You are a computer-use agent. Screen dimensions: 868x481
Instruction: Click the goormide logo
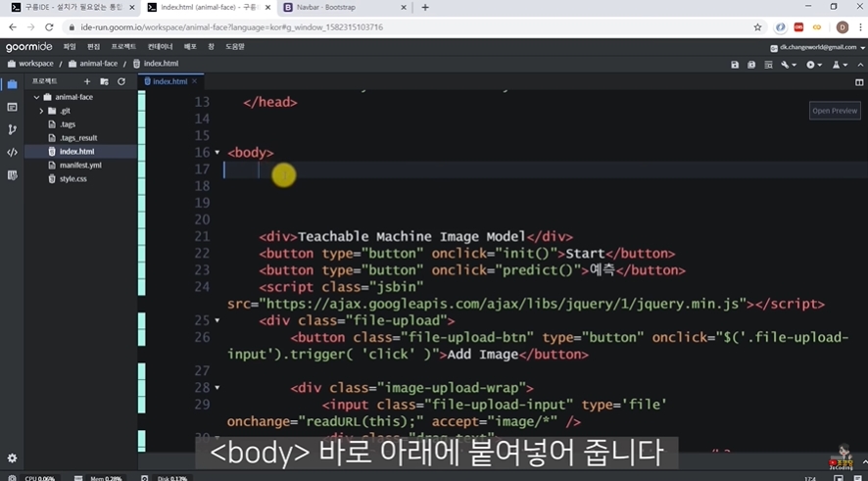coord(28,47)
